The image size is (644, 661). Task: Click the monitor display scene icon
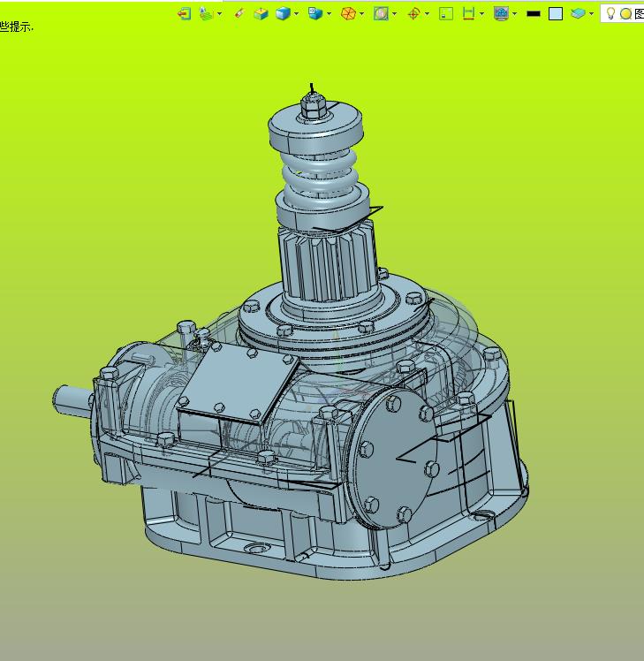tap(501, 14)
